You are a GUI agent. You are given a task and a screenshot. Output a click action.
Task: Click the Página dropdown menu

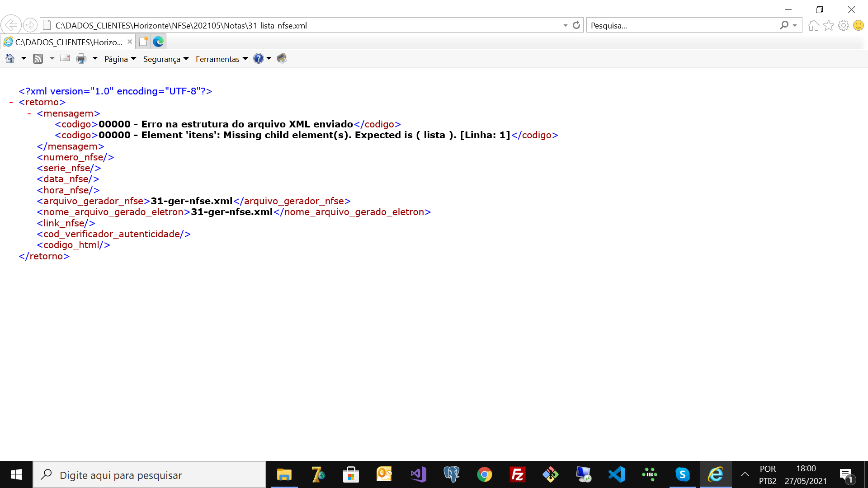(118, 59)
